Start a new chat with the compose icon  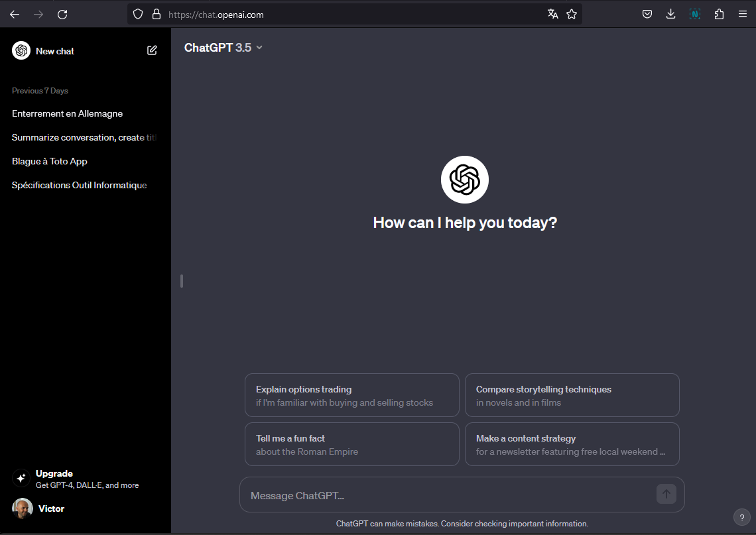tap(152, 50)
